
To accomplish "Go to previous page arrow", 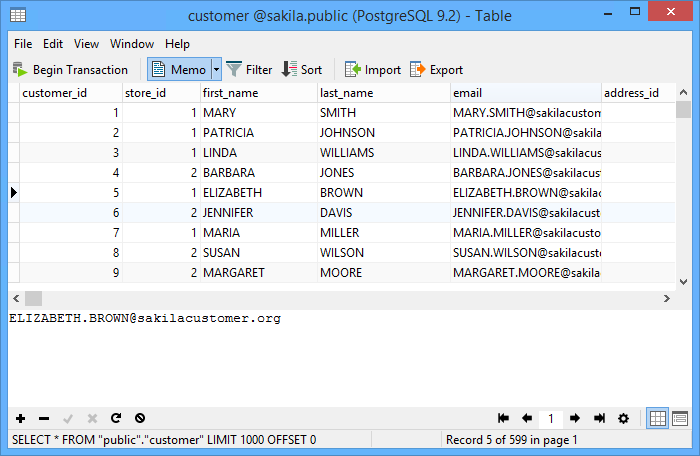I will coord(527,418).
